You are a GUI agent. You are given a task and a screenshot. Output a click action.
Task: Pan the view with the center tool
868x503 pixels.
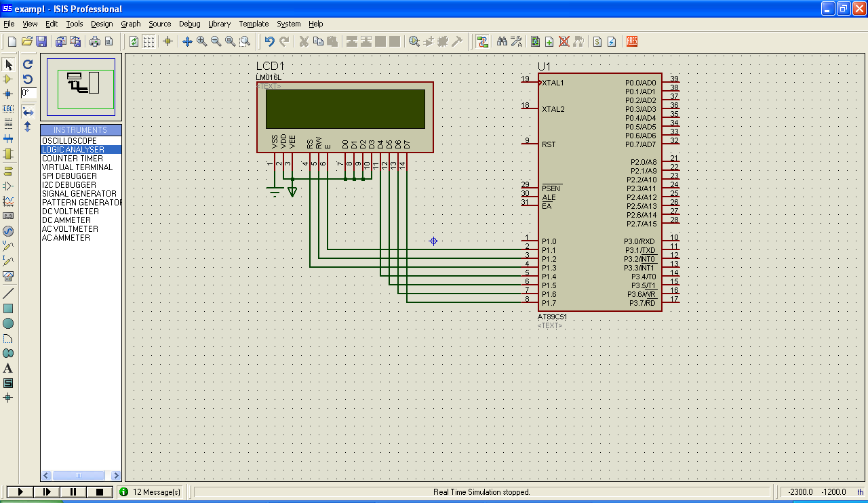coord(187,41)
